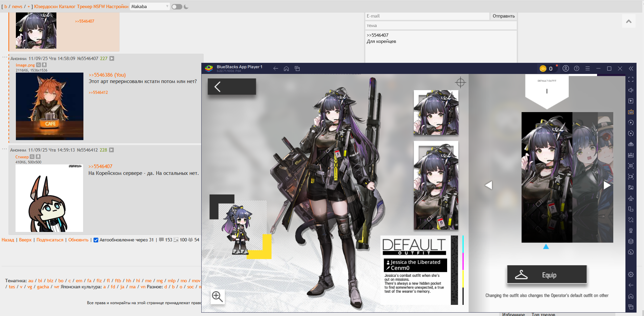Click the Install APK icon in BlueStacks

[631, 155]
